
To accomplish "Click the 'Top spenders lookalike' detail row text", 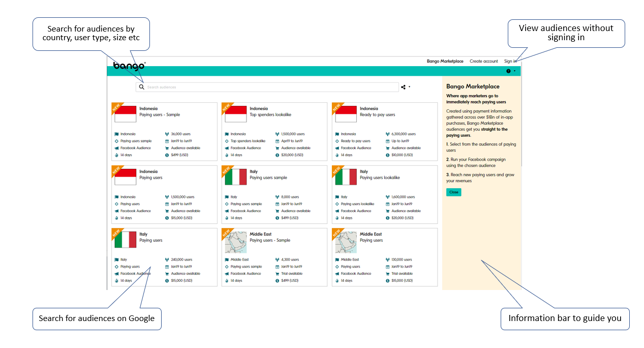I will (248, 141).
